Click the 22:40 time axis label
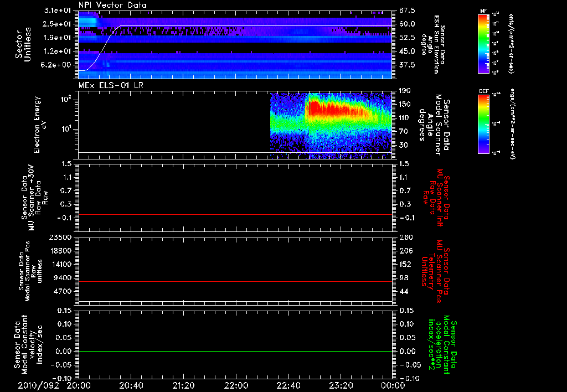The height and width of the screenshot is (392, 567). (288, 385)
